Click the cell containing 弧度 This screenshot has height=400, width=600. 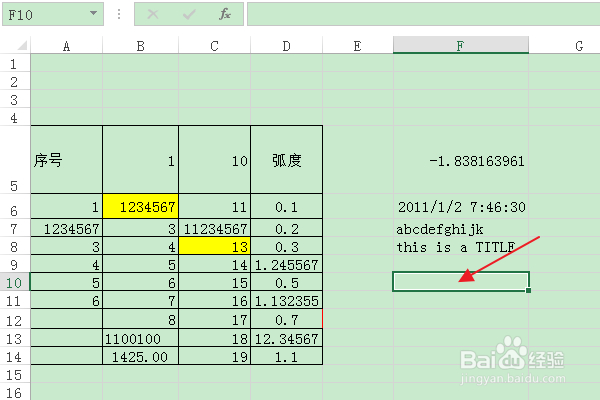[287, 160]
